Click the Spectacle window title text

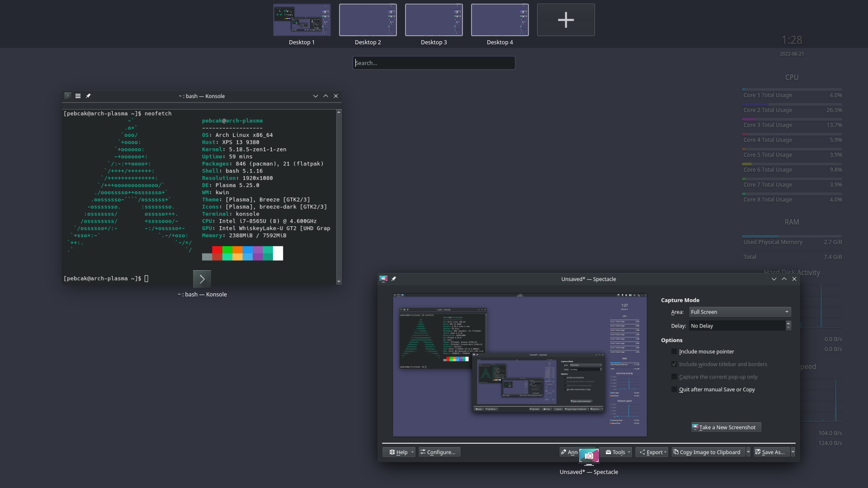(x=589, y=279)
